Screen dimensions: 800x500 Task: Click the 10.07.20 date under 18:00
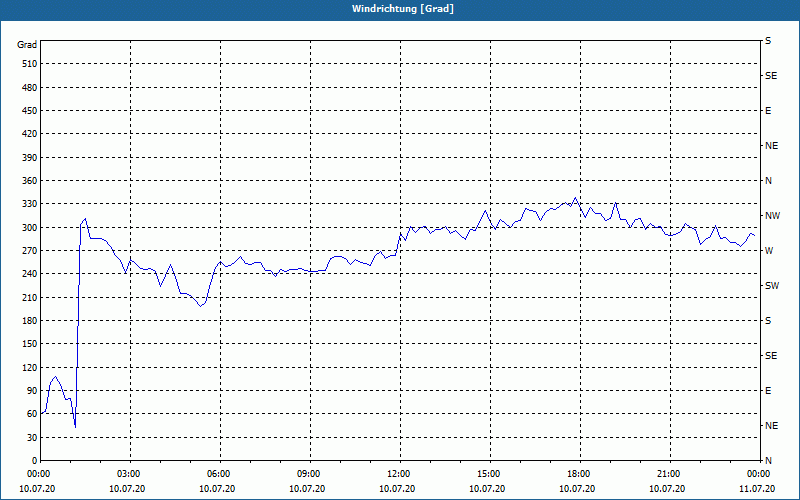click(578, 489)
